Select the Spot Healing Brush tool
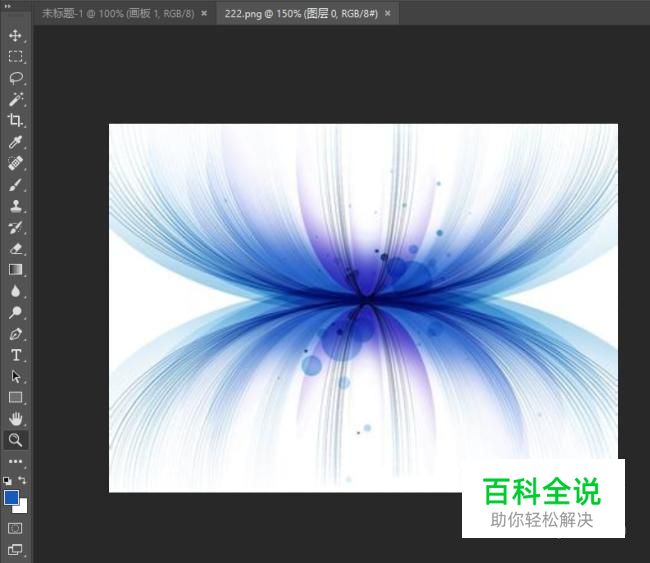The image size is (650, 563). pyautogui.click(x=15, y=163)
